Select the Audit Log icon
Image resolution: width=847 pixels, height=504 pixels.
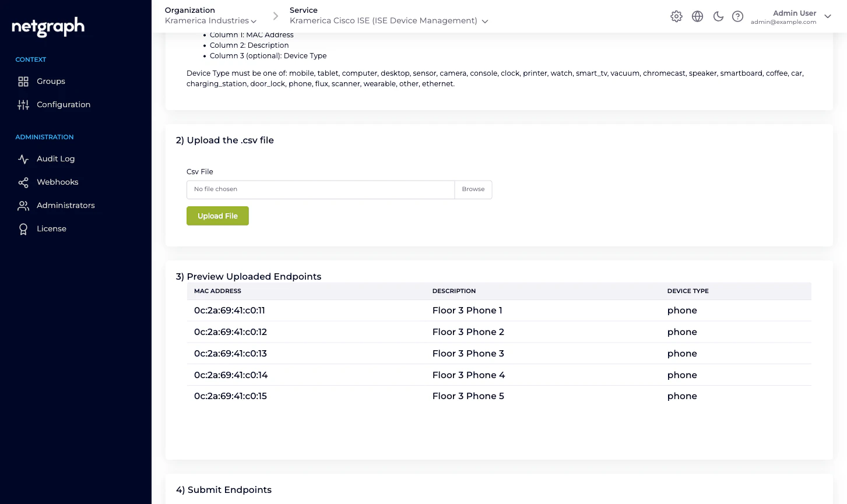[23, 158]
